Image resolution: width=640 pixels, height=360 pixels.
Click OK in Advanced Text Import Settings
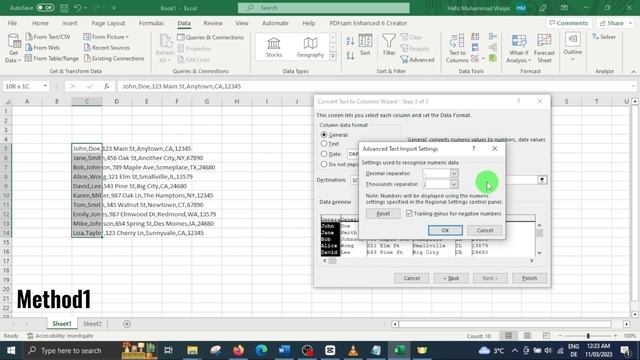[445, 230]
